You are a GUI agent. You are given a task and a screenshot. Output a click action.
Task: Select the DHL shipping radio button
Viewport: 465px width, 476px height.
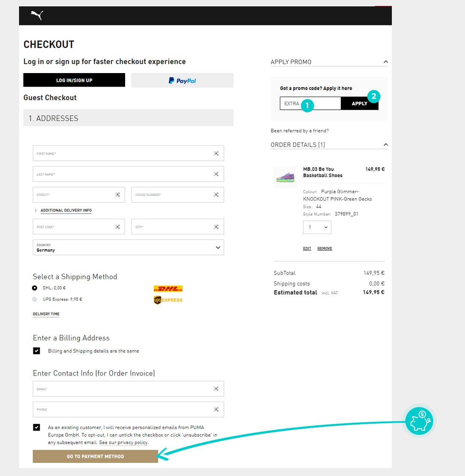click(x=35, y=288)
